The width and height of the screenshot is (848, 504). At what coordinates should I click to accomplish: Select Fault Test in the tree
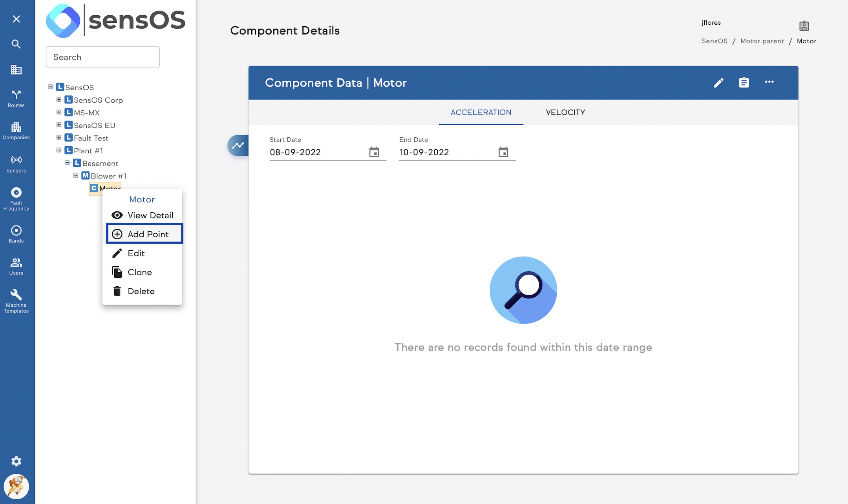(x=91, y=138)
